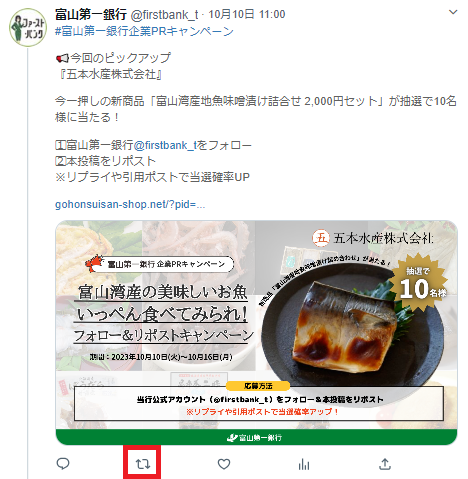Open the reply speech bubble icon
468x479 pixels.
tap(63, 463)
